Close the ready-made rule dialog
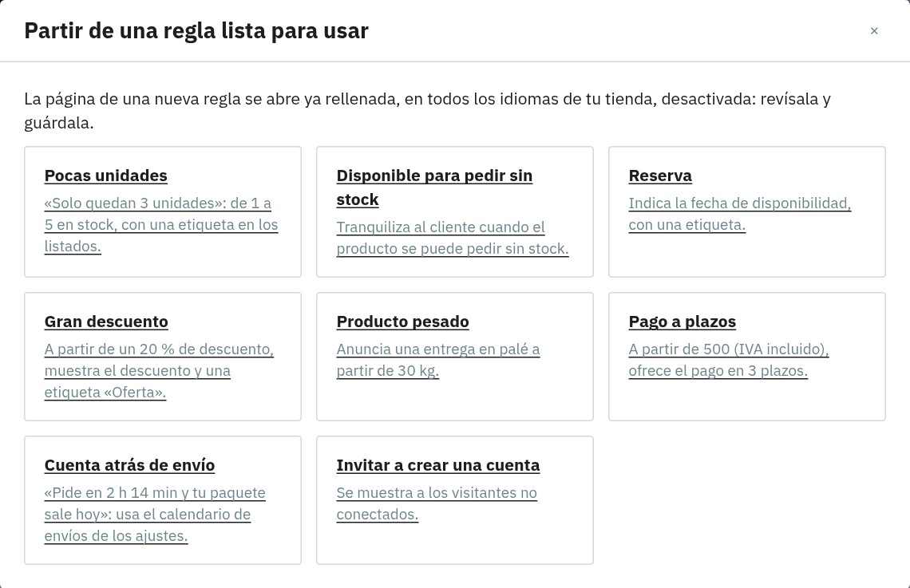Screen dimensions: 910x588 click(874, 31)
